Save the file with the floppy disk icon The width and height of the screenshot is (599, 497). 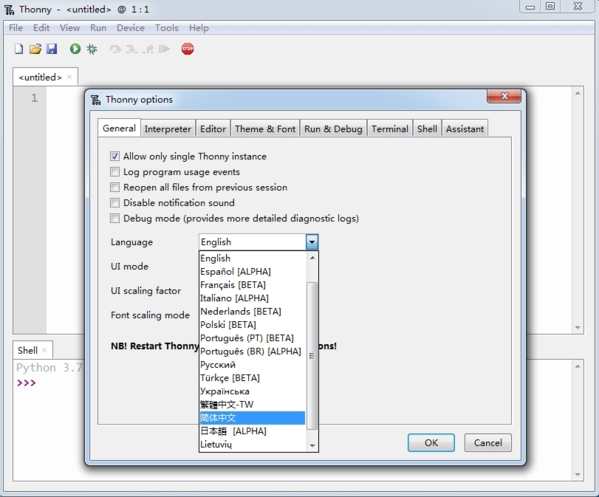click(52, 49)
